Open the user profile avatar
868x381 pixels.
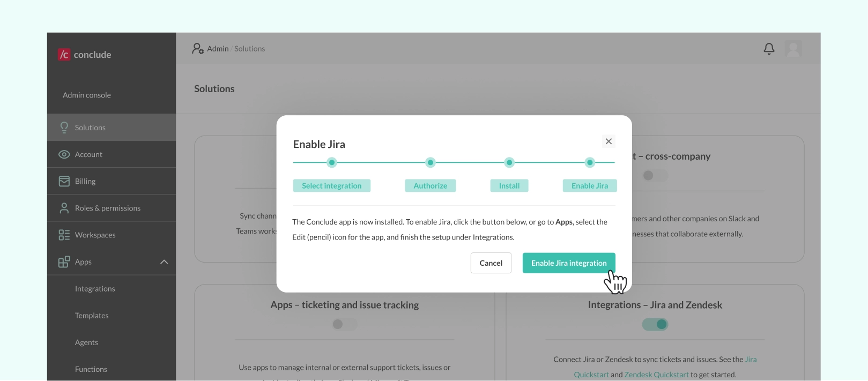point(793,49)
